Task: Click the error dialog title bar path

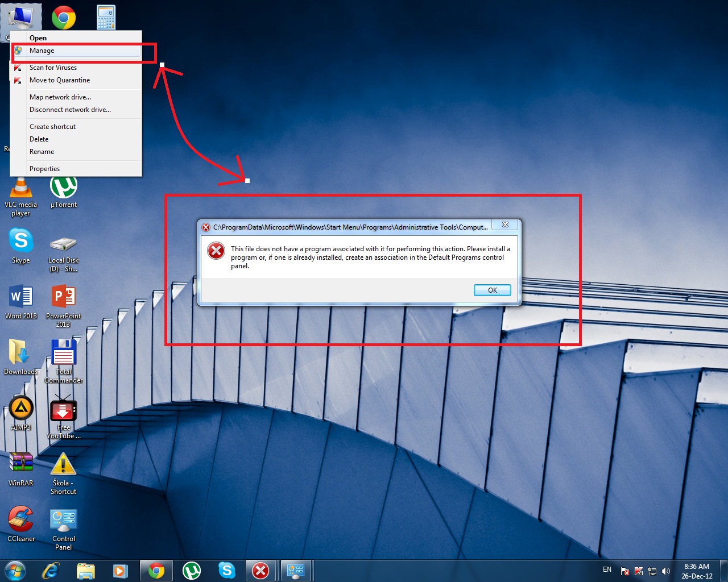Action: [x=350, y=227]
